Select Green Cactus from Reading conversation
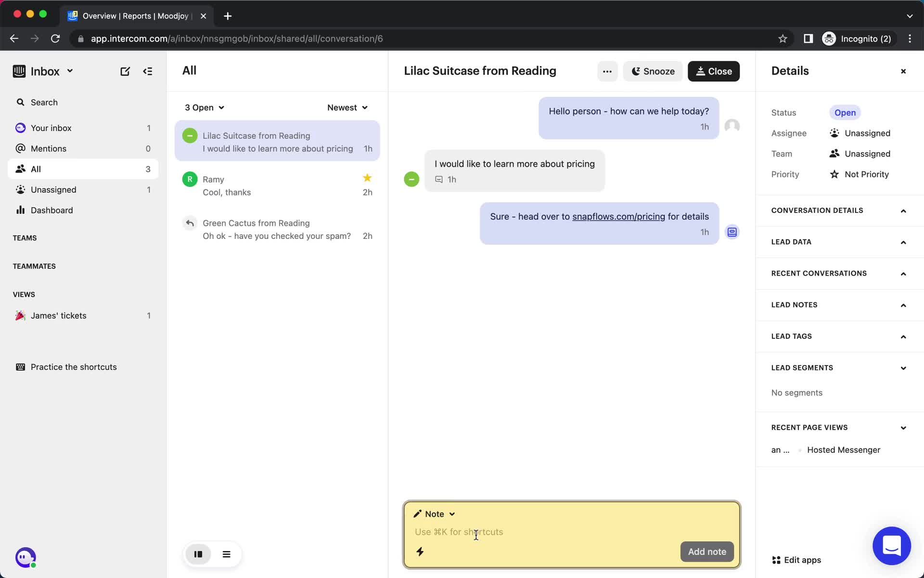Viewport: 924px width, 578px height. (x=277, y=229)
